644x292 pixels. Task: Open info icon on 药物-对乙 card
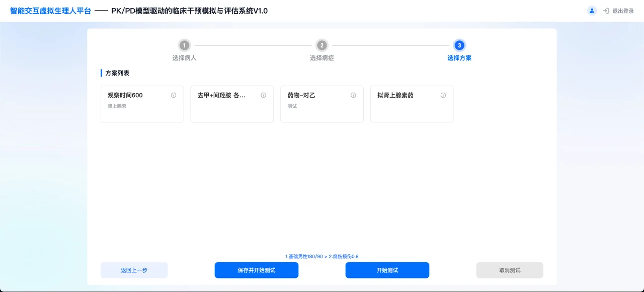tap(353, 95)
